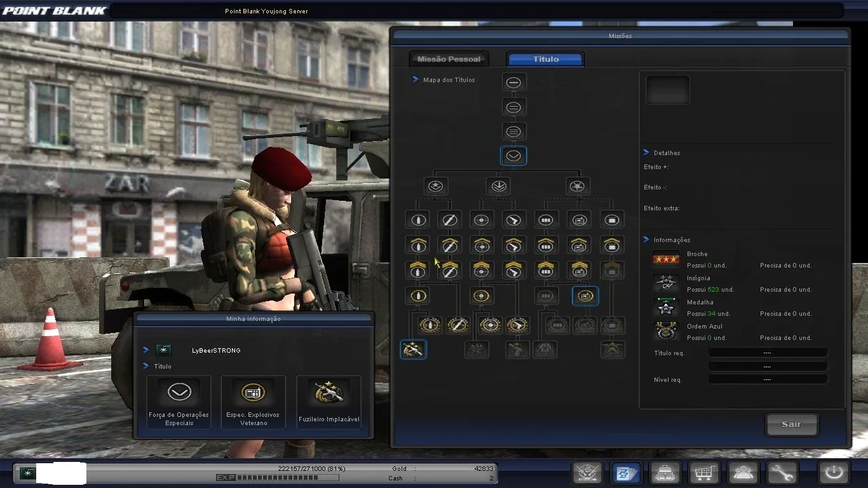The width and height of the screenshot is (868, 488).
Task: Select the ammo-bars title with one chevron
Action: [546, 245]
